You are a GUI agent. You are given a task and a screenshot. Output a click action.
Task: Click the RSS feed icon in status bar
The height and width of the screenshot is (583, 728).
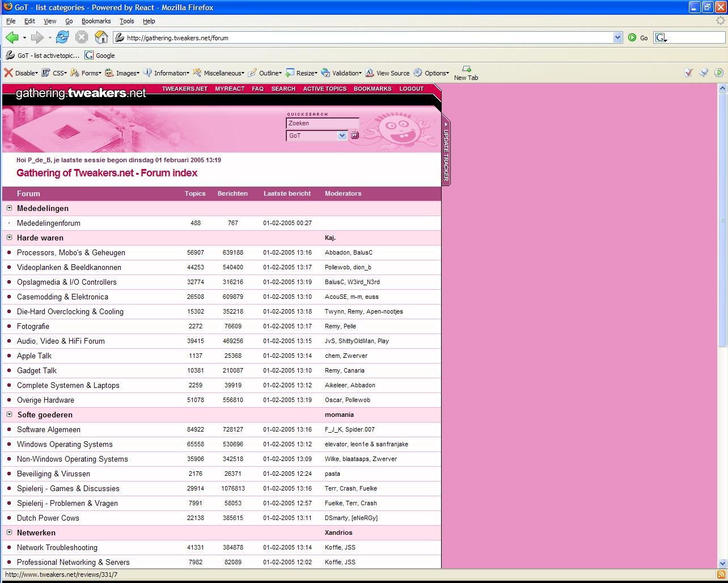pos(721,575)
